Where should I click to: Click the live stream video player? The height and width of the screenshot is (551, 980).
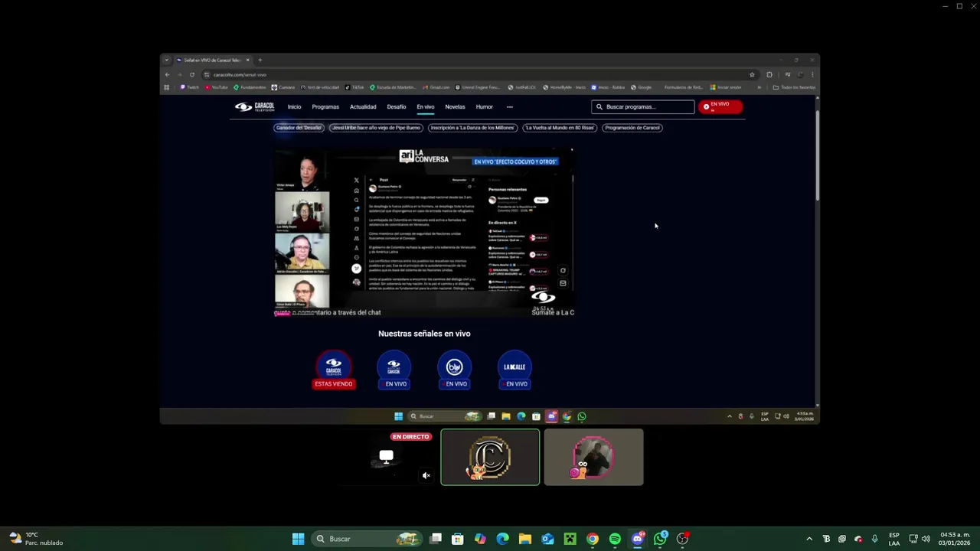click(x=424, y=233)
